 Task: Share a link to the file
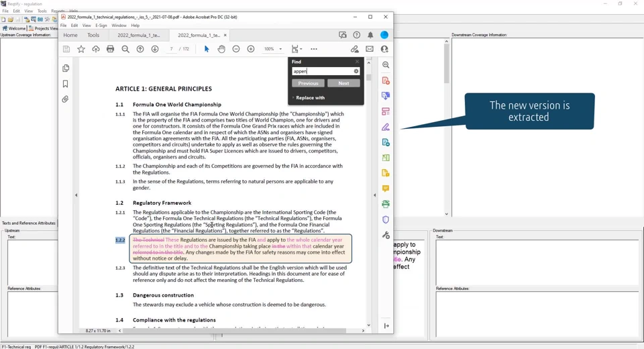(x=354, y=49)
